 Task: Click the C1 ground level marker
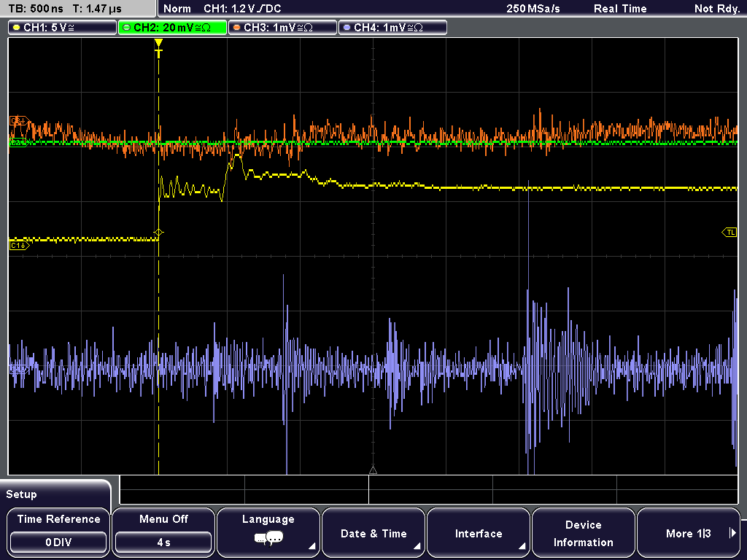pyautogui.click(x=20, y=245)
